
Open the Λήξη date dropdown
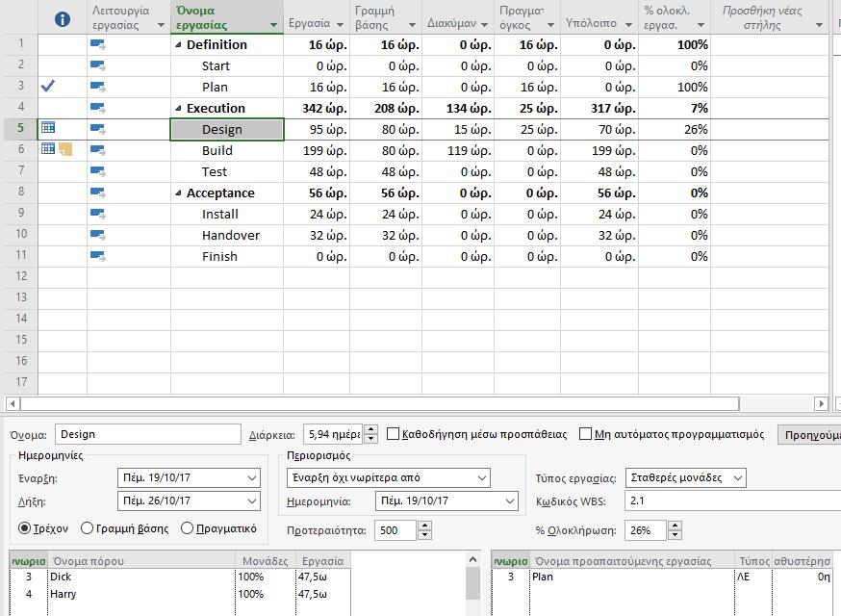(x=252, y=501)
